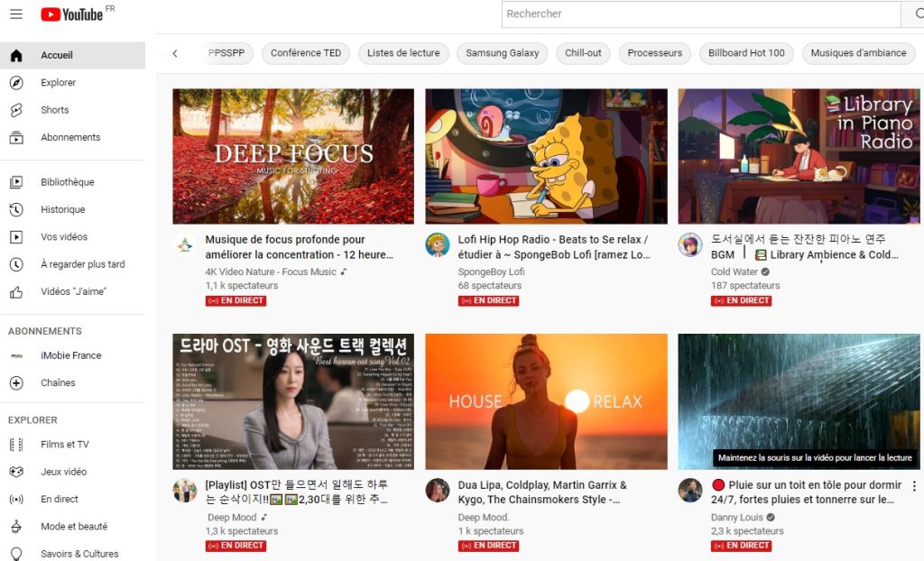Click the EN DIRECT badge under SpongeBoy Lofi
The image size is (924, 561).
[488, 300]
